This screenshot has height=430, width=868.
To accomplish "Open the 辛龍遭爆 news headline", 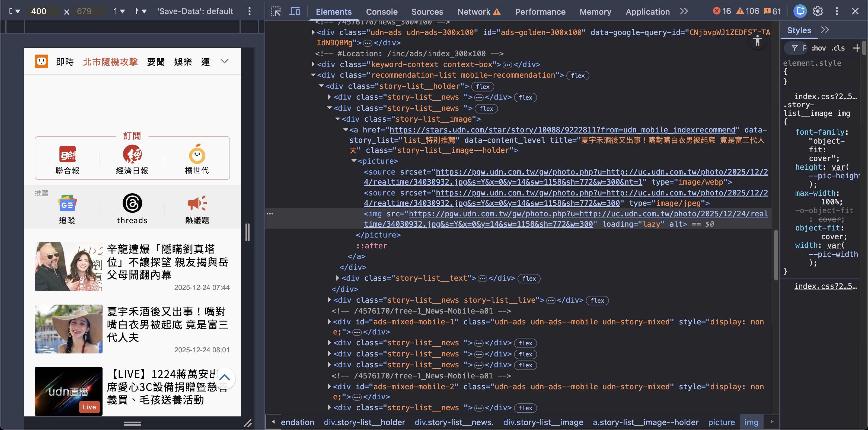I will click(168, 262).
